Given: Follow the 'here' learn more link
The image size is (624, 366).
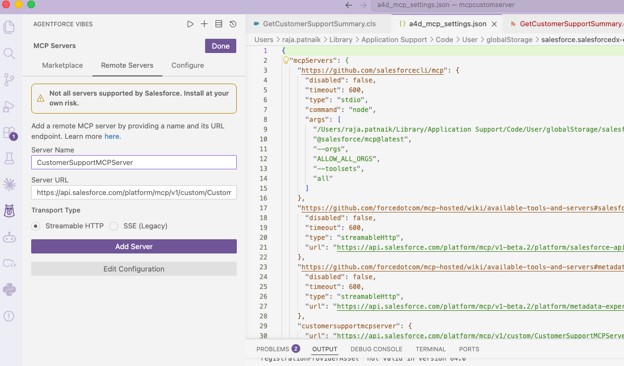Looking at the screenshot, I should pos(112,136).
